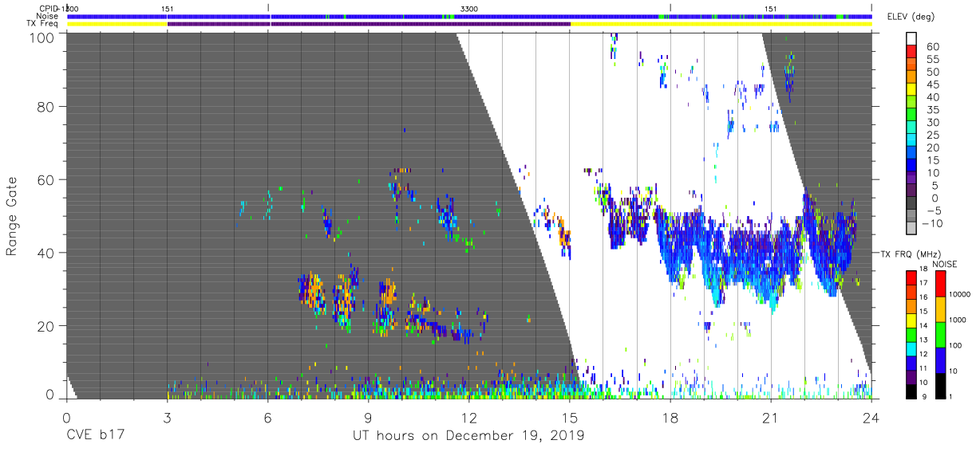Screen dimensions: 980x452
Task: Click the "55" ELEV legend value
Action: [931, 60]
